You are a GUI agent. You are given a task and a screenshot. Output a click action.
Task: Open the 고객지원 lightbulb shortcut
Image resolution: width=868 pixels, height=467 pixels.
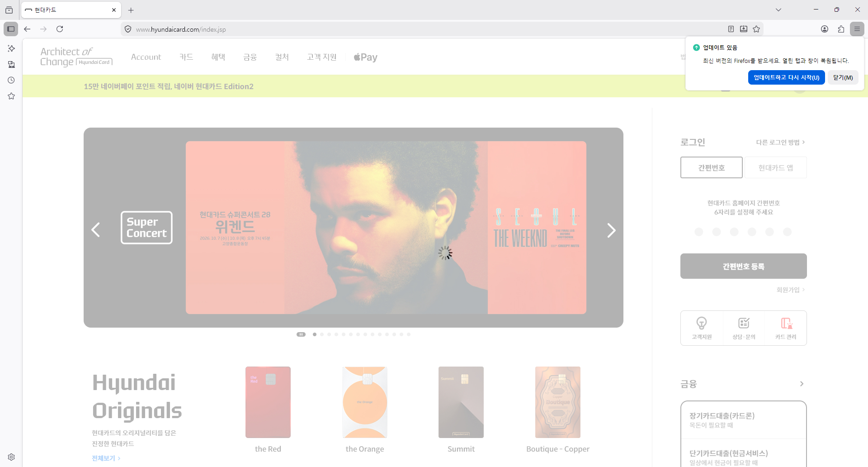point(702,328)
